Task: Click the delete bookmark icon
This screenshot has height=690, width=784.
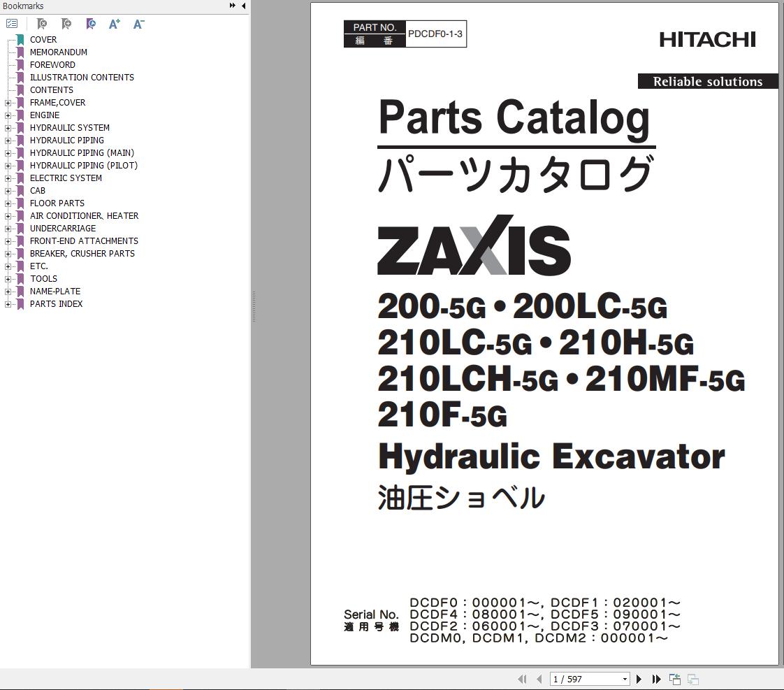Action: (42, 24)
